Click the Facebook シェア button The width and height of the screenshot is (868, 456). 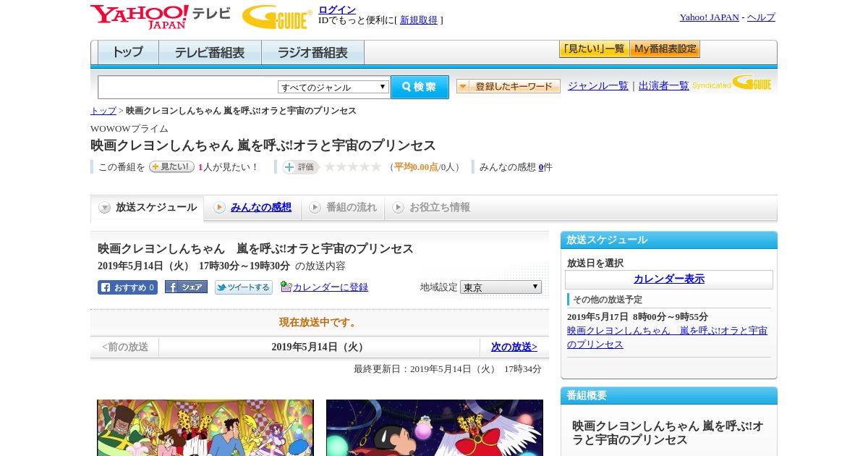point(186,287)
